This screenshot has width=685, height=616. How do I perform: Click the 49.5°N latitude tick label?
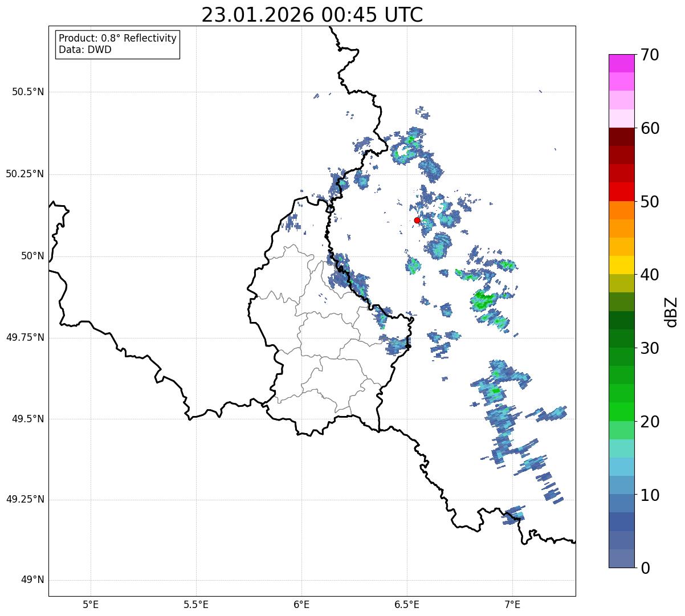(28, 419)
